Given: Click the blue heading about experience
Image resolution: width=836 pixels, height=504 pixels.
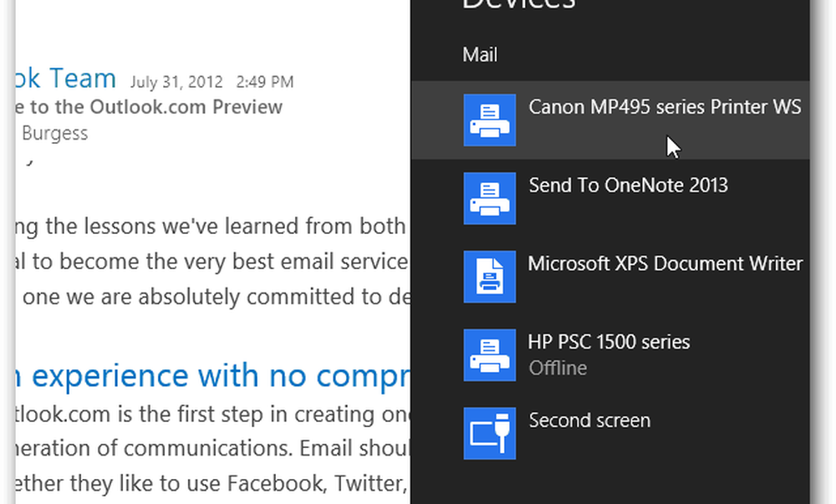Looking at the screenshot, I should (213, 375).
